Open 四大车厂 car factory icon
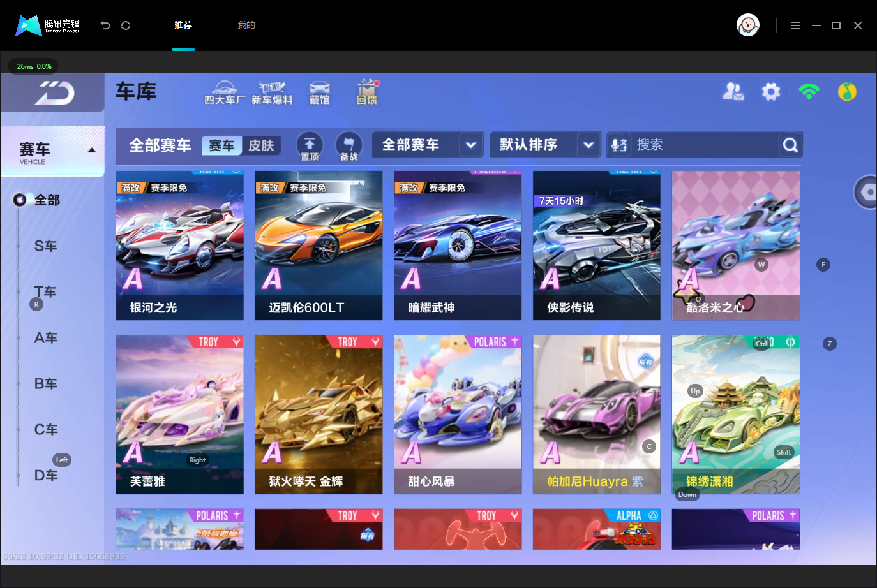877x588 pixels. (x=224, y=93)
